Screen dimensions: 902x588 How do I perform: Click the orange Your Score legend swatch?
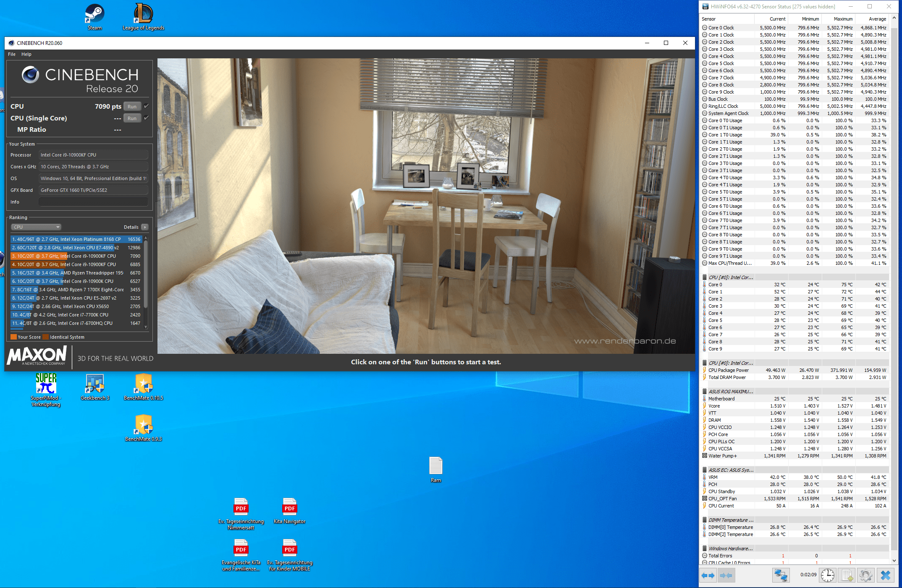[13, 337]
